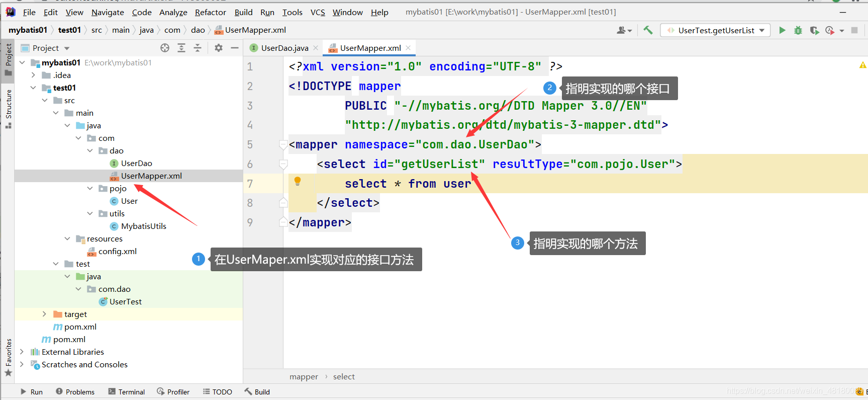
Task: Collapse the mybatis01 root node
Action: coord(22,62)
